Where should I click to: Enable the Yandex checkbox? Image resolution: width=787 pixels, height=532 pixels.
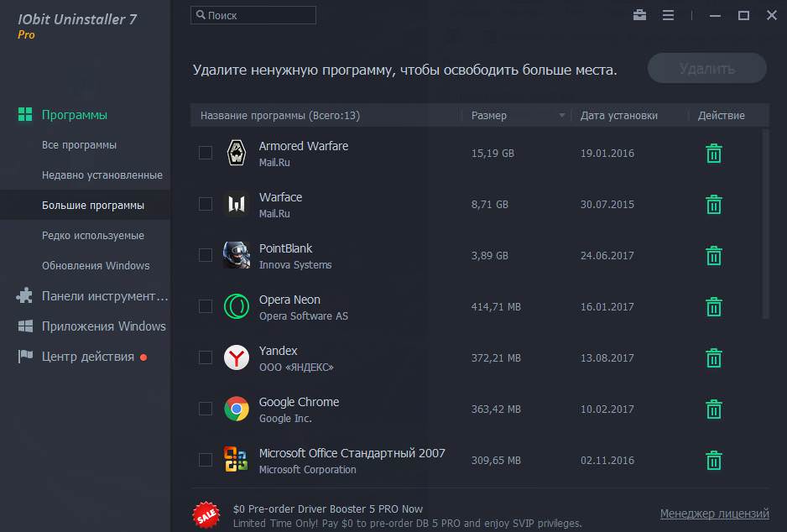click(206, 357)
